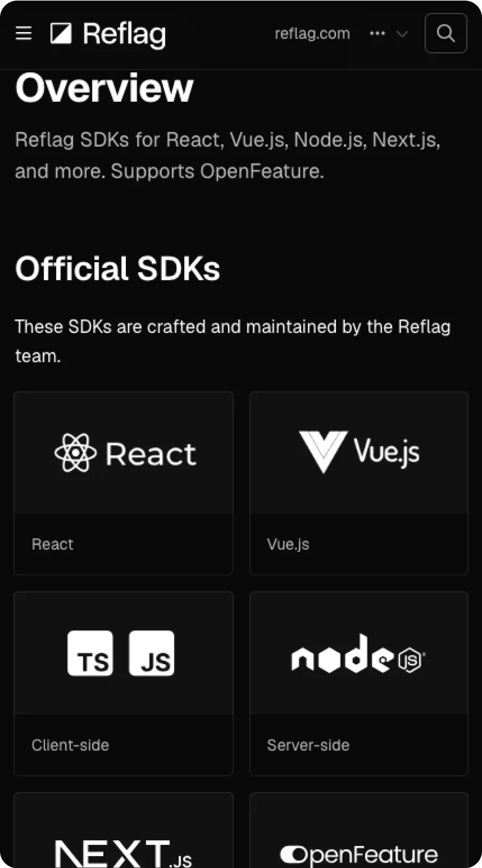Open the Server-side SDK card label
This screenshot has width=482, height=868.
click(x=308, y=745)
